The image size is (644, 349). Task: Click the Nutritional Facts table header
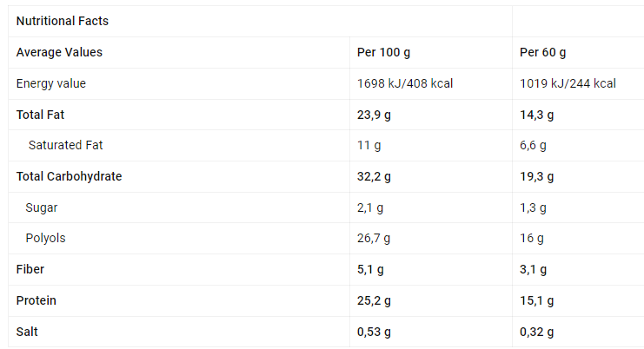[x=63, y=21]
